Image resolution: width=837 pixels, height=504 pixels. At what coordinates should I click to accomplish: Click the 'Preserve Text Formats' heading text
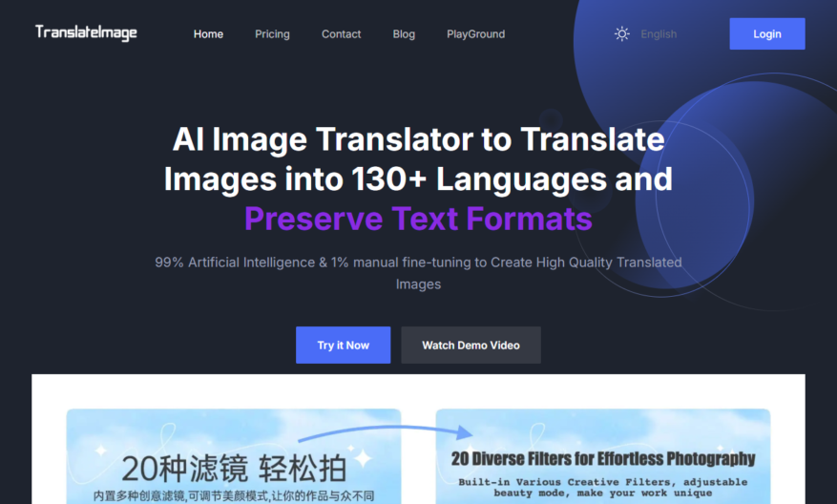pyautogui.click(x=418, y=219)
